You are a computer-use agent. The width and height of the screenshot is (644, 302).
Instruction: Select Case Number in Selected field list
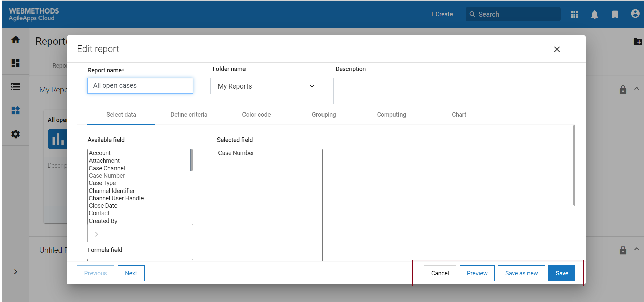[269, 153]
